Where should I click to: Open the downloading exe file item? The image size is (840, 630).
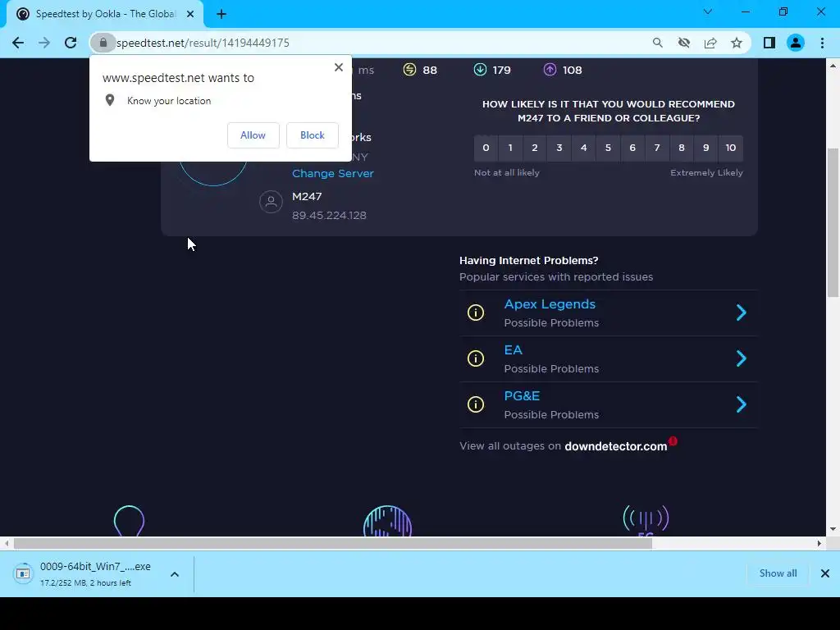point(85,573)
